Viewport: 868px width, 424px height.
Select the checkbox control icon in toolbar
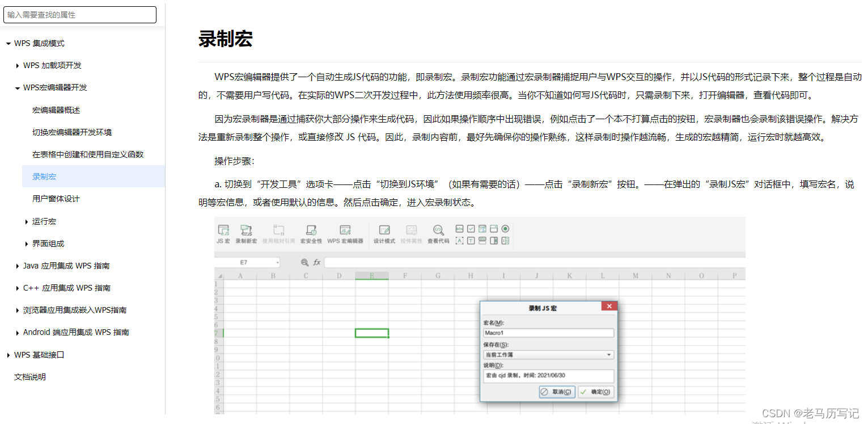(x=471, y=229)
